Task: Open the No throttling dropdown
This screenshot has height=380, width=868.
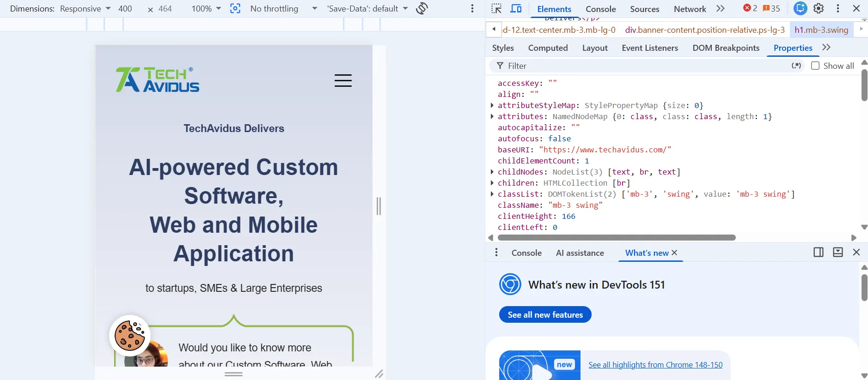Action: [284, 9]
